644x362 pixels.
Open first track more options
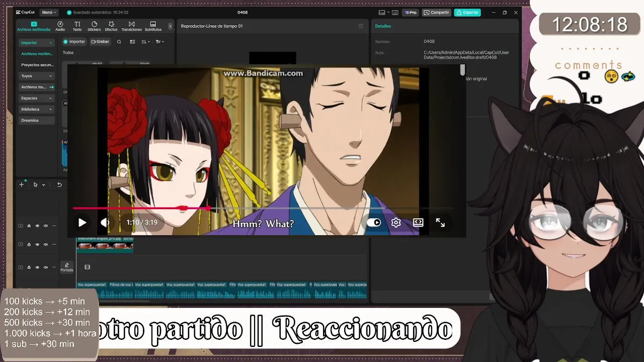[x=54, y=226]
